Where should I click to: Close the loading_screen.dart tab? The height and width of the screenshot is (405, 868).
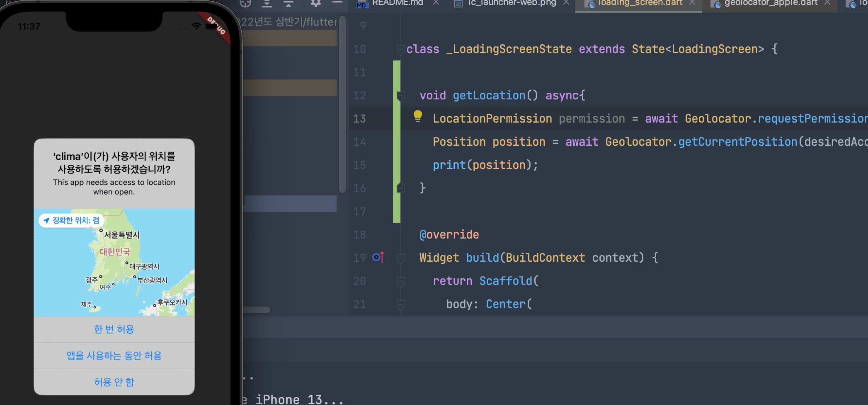(x=692, y=3)
